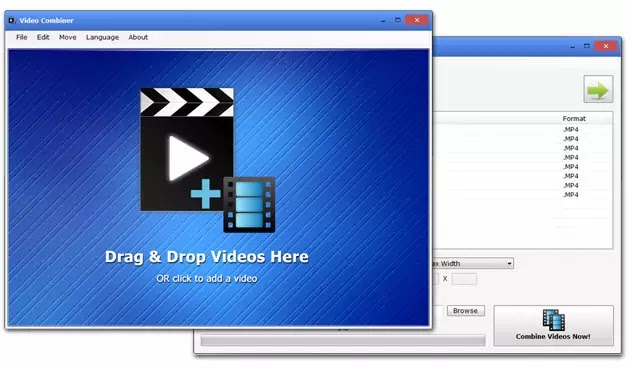The image size is (630, 369).
Task: Select the first .MP4 list row
Action: [523, 129]
